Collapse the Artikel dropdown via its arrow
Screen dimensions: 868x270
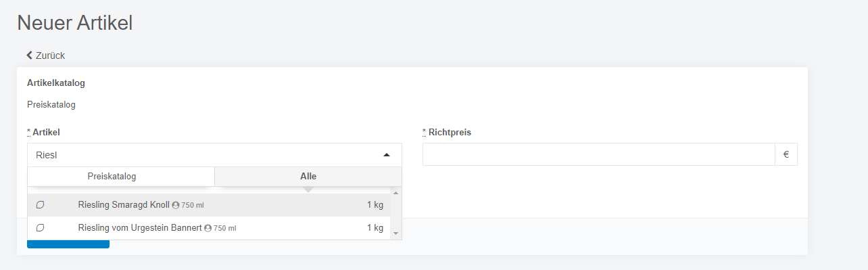tap(387, 155)
